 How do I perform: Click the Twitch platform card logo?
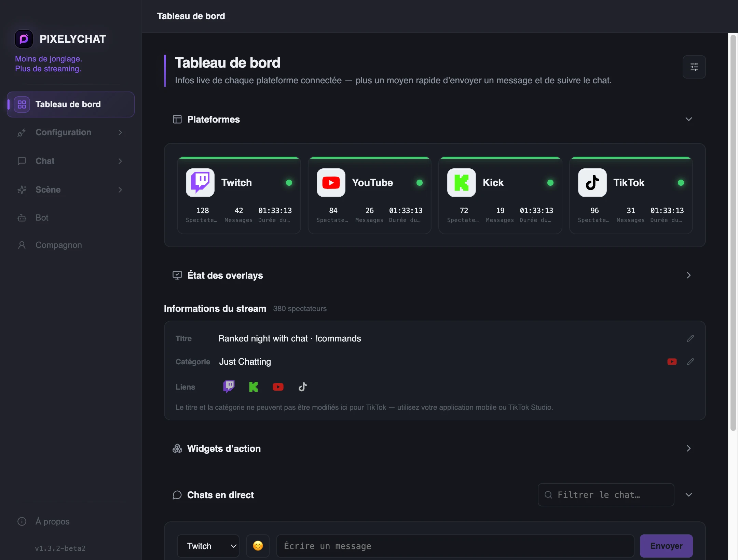pyautogui.click(x=200, y=183)
